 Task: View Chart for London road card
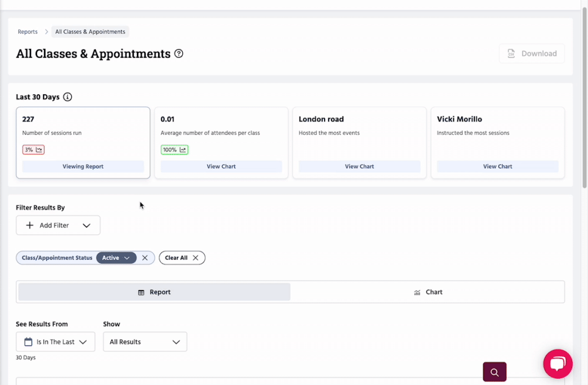359,167
